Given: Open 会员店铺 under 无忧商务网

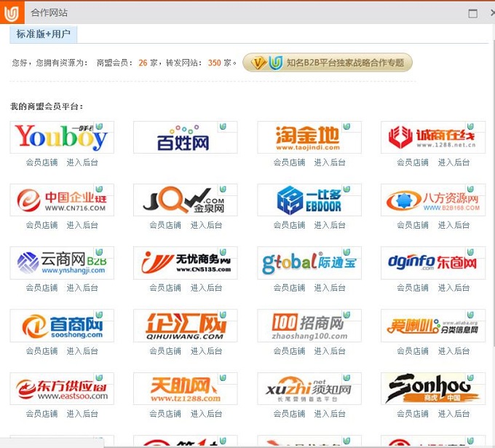Looking at the screenshot, I should pos(165,288).
